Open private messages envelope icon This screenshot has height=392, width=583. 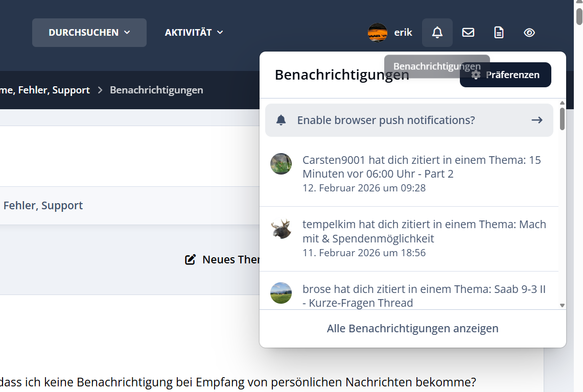tap(468, 33)
